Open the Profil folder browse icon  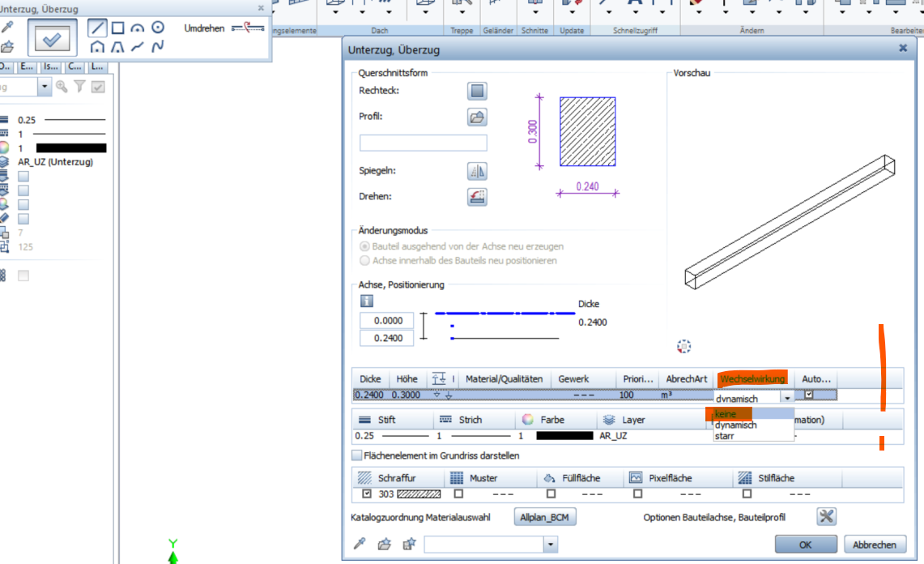[477, 117]
